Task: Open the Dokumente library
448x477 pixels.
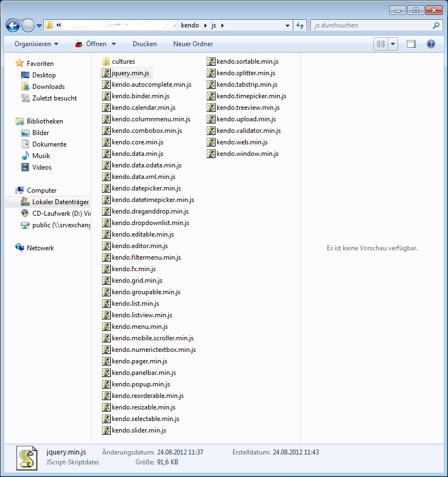Action: 43,144
